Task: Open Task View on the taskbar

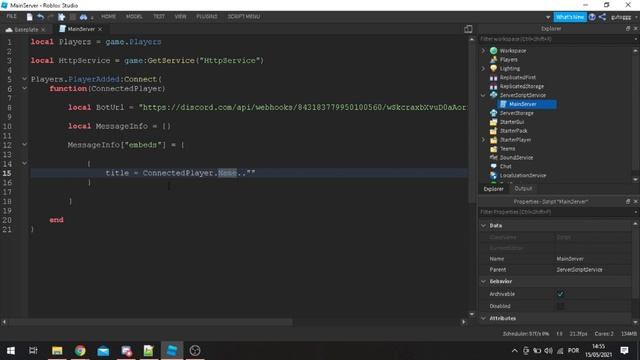Action: 33,351
